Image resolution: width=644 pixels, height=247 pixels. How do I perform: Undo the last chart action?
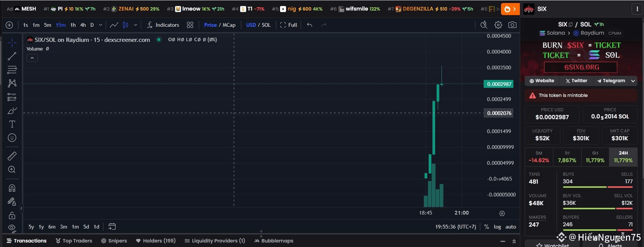click(309, 25)
